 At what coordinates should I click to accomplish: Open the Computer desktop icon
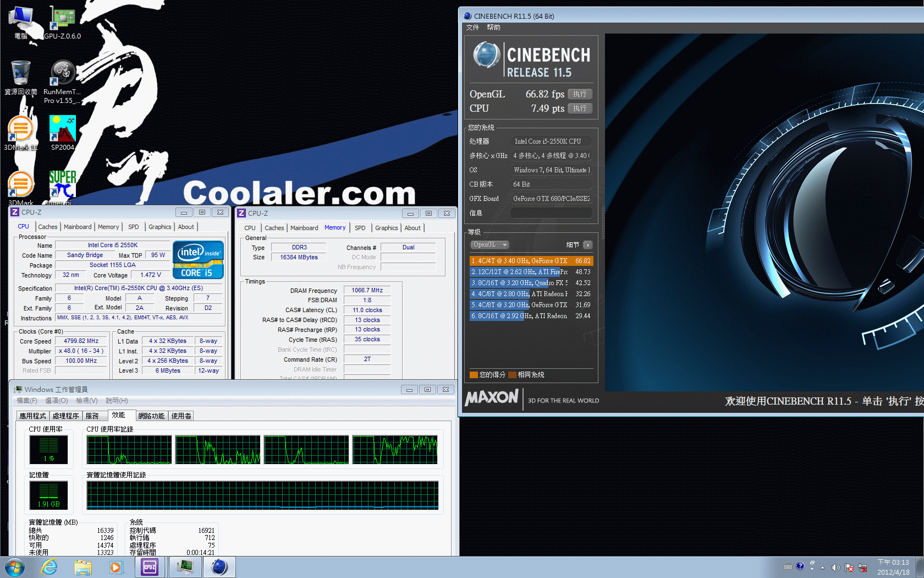click(21, 22)
